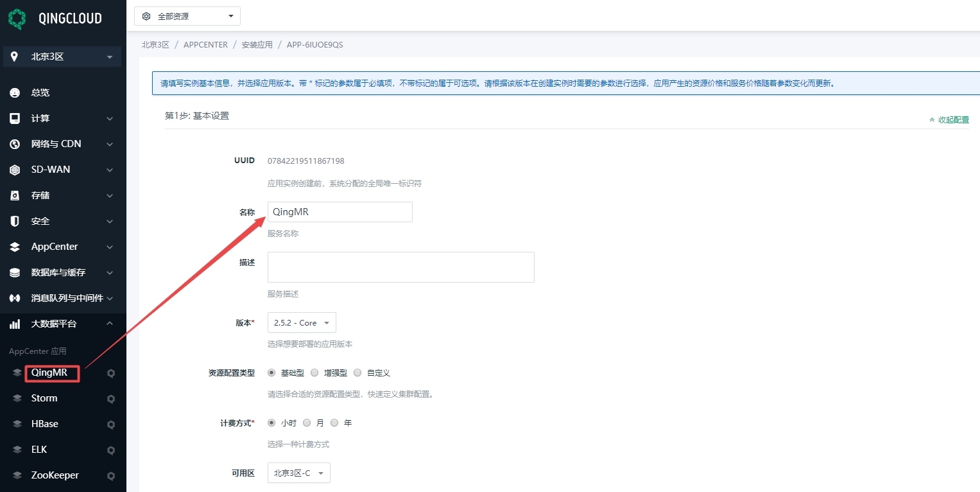Click the layers icon left of ZooKeeper
Viewport: 980px width, 492px height.
pyautogui.click(x=17, y=475)
